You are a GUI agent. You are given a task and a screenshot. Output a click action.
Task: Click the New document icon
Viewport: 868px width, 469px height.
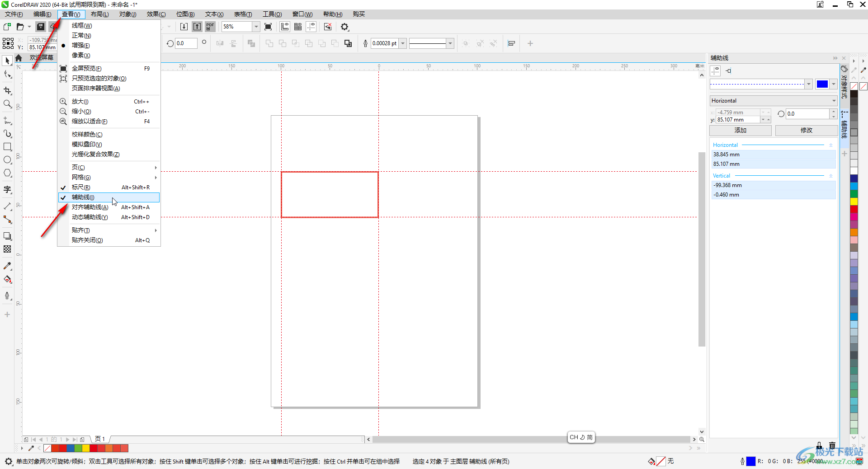(x=7, y=27)
